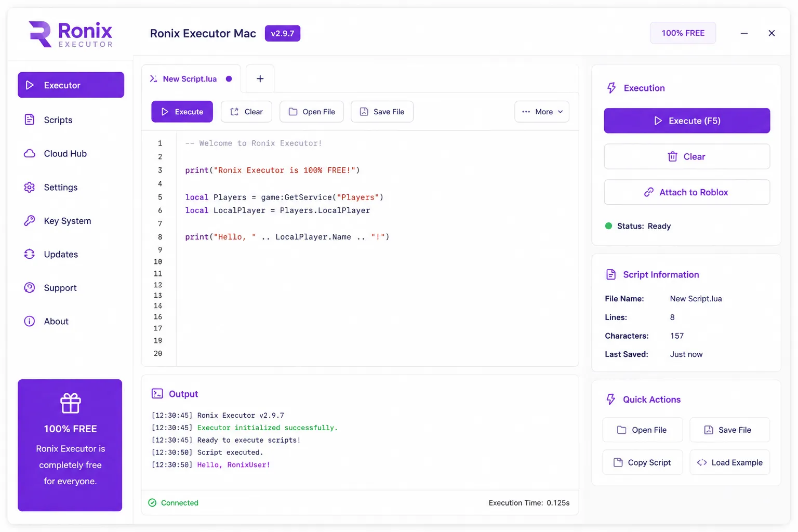Click the Cloud Hub cloud icon

30,153
